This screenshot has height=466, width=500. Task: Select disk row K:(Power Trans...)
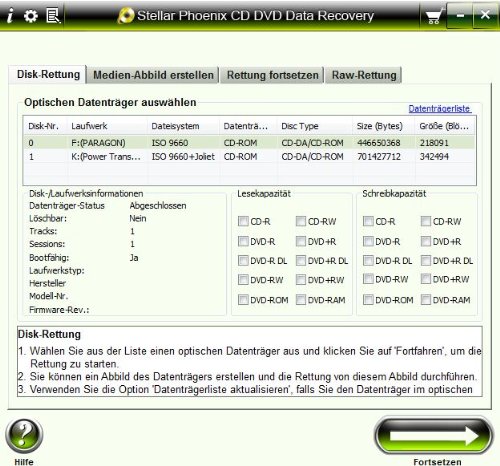coord(249,157)
